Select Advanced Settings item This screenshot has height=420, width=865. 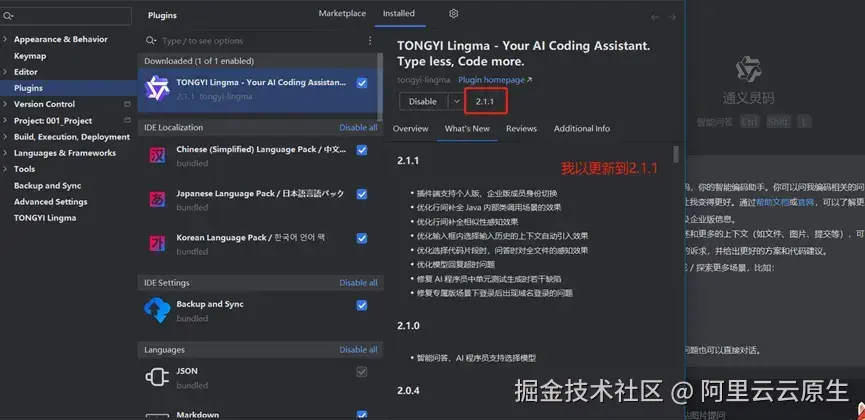pos(51,201)
